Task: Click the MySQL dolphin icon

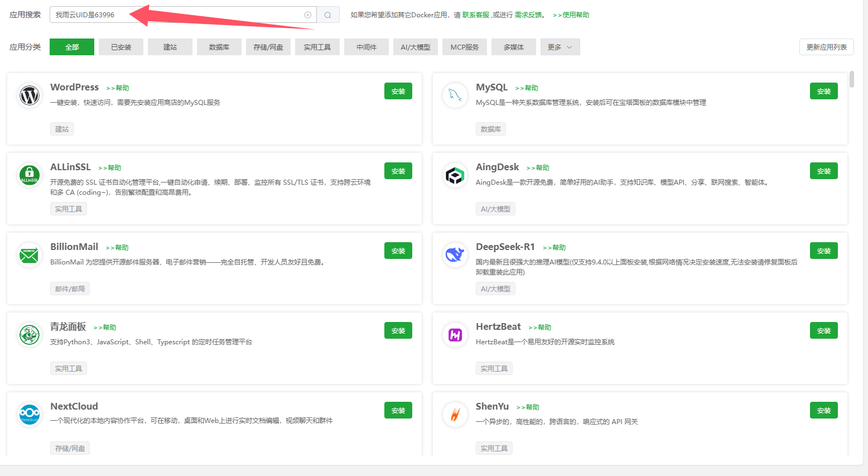Action: tap(455, 95)
